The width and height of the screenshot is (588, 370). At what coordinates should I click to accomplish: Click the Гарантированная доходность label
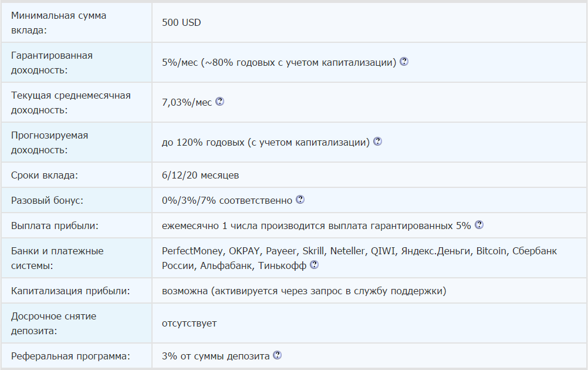pyautogui.click(x=52, y=62)
